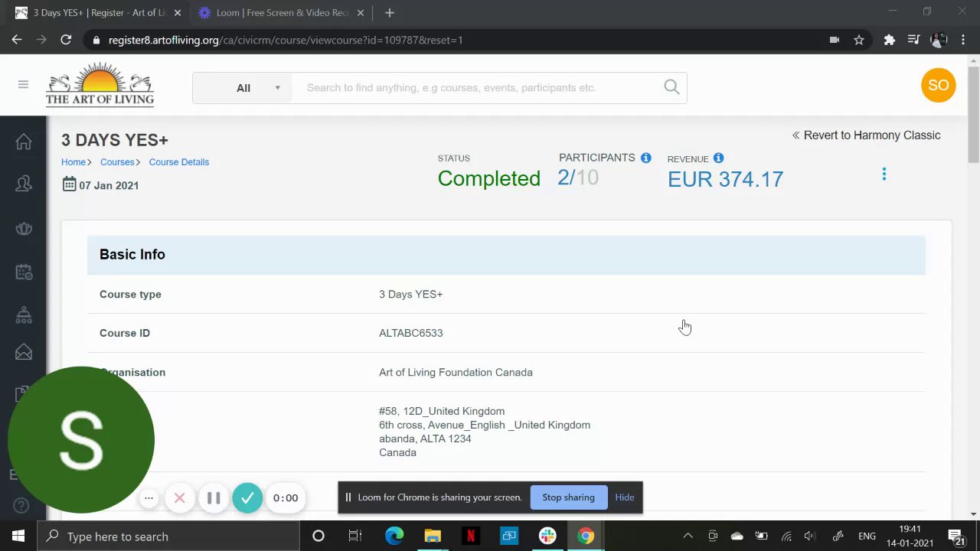Screen dimensions: 980x551
Task: Click The Art of Living logo
Action: tap(100, 84)
